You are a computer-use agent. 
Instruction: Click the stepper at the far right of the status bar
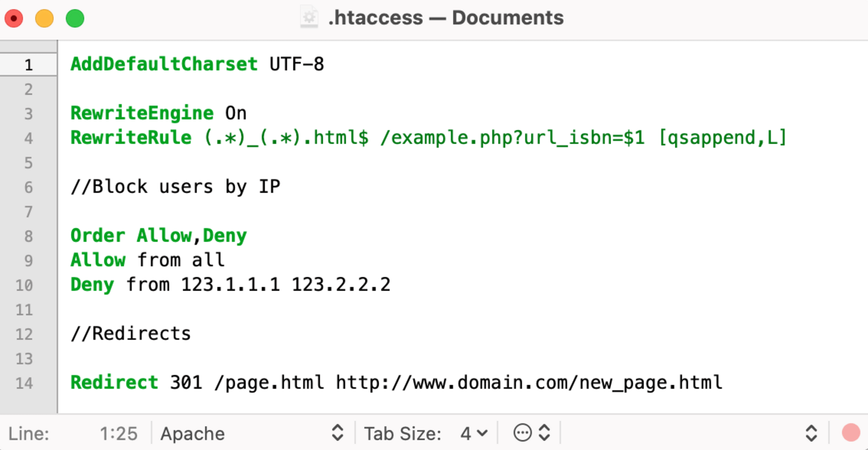(812, 433)
